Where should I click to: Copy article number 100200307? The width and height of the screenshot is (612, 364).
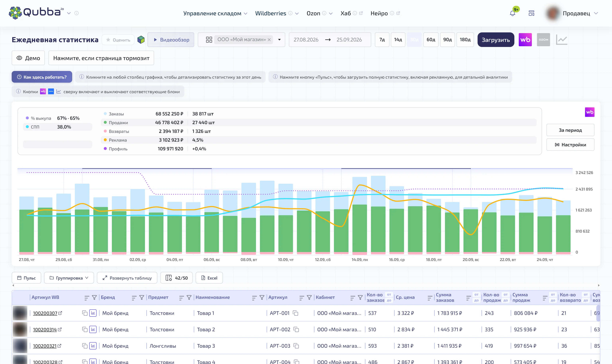point(85,313)
